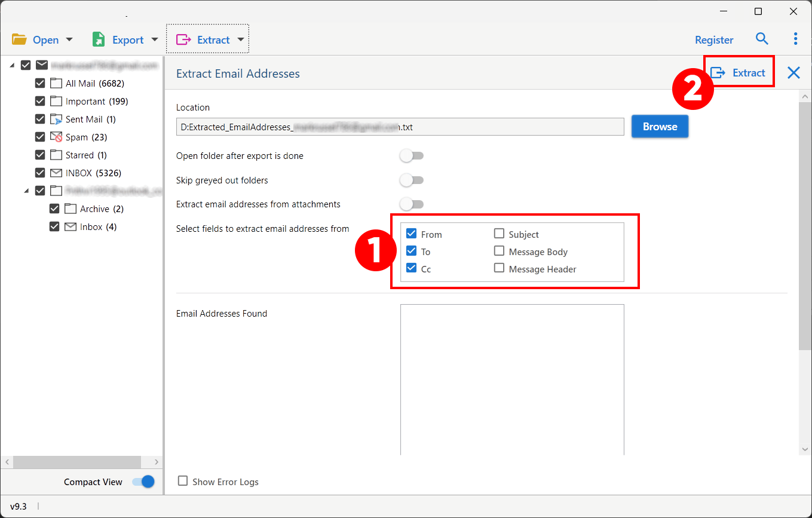Click the Gmail account envelope icon
The width and height of the screenshot is (812, 518).
click(x=42, y=65)
